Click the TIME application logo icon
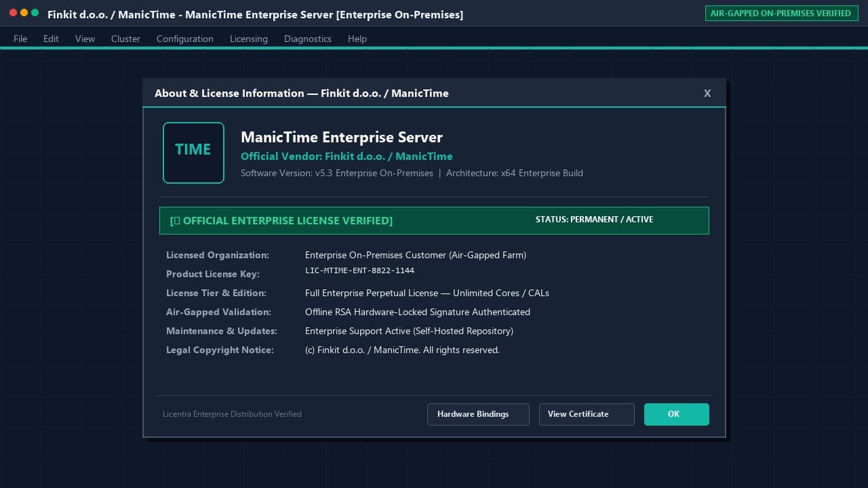Image resolution: width=868 pixels, height=488 pixels. [x=193, y=152]
